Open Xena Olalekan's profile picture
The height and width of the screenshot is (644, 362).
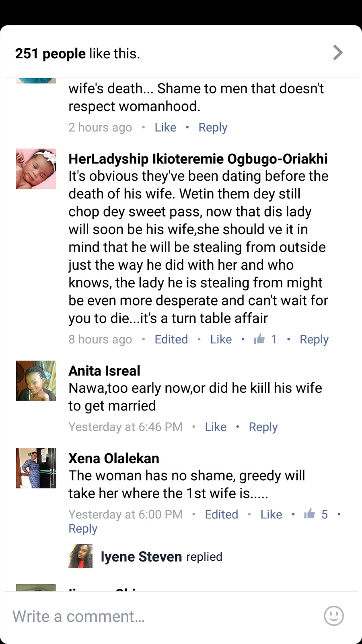pyautogui.click(x=36, y=468)
